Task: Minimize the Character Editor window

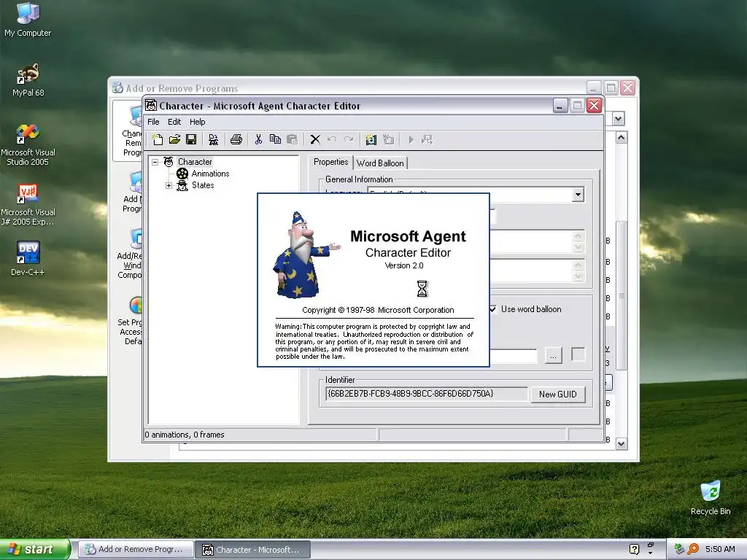Action: coord(560,105)
